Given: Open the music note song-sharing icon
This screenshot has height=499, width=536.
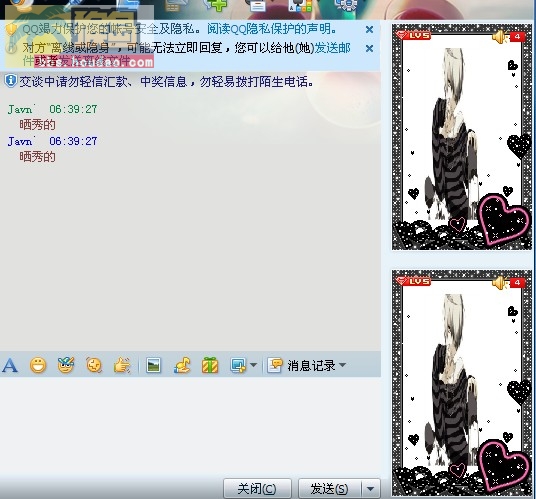Looking at the screenshot, I should coord(182,365).
